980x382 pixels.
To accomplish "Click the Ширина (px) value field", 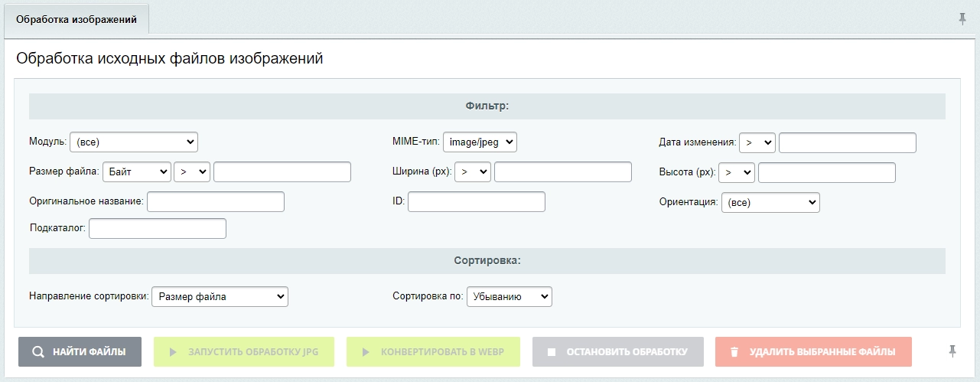I will point(563,172).
